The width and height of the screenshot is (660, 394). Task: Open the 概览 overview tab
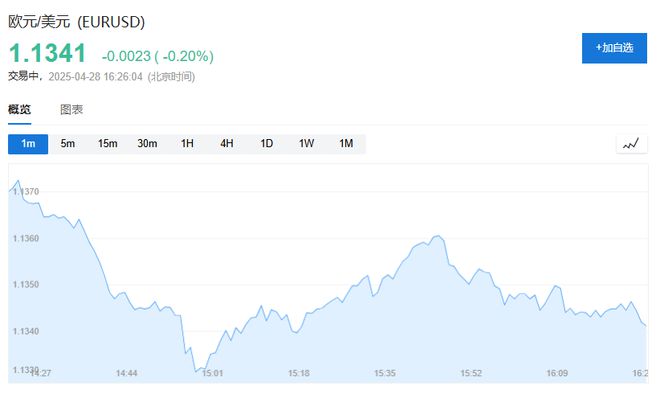[x=19, y=110]
